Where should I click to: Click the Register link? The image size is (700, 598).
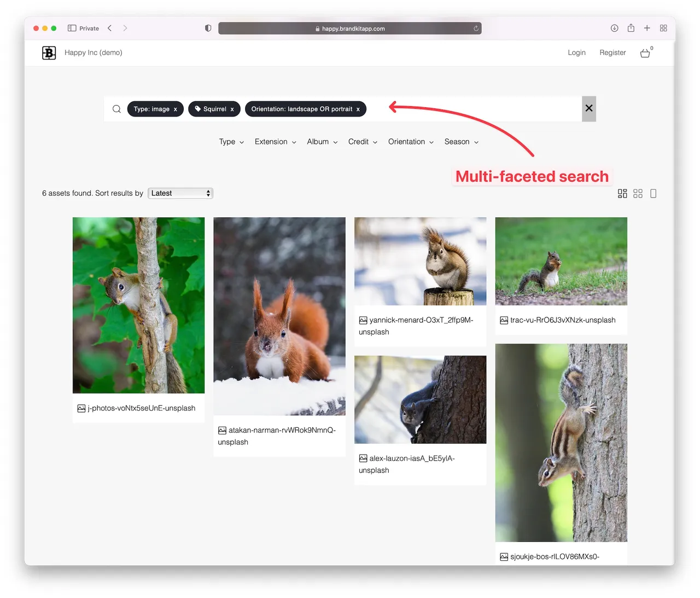click(x=612, y=53)
